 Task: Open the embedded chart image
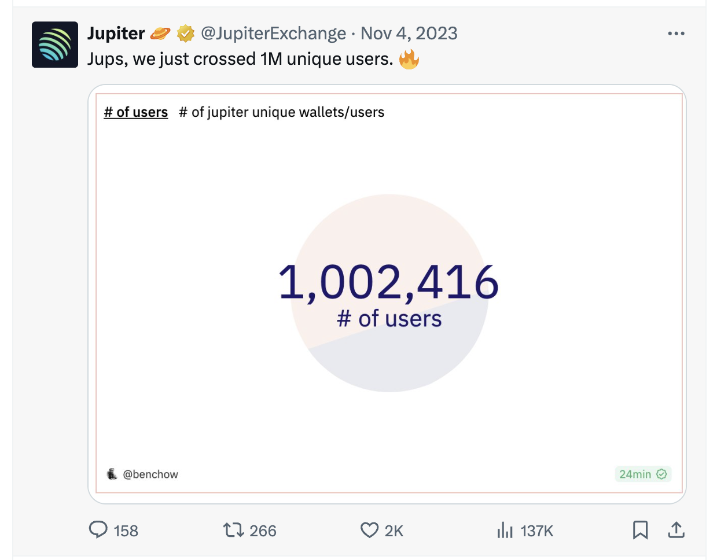(x=388, y=376)
